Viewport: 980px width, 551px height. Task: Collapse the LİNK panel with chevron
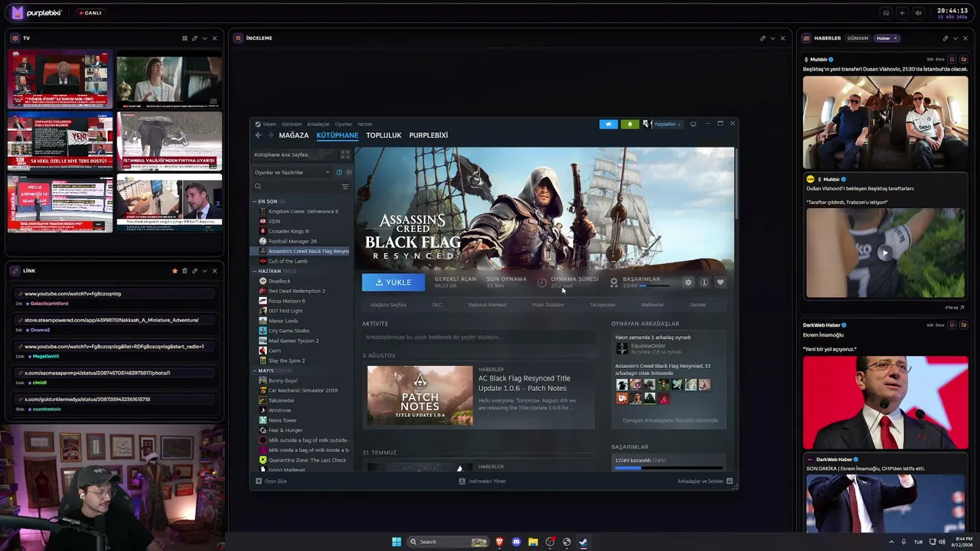(204, 271)
